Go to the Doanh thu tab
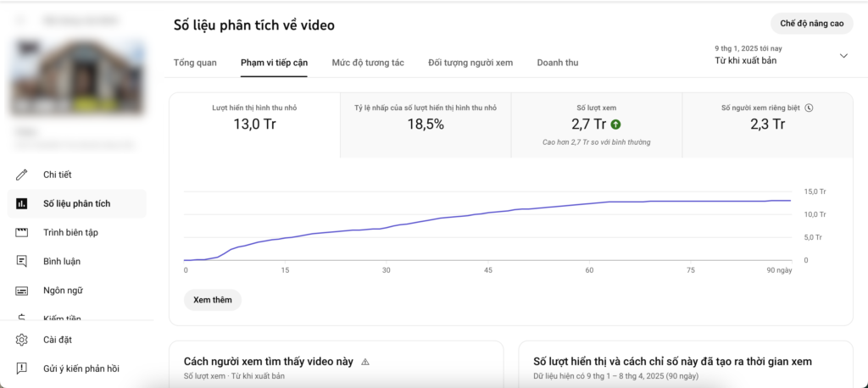868x388 pixels. pyautogui.click(x=558, y=63)
